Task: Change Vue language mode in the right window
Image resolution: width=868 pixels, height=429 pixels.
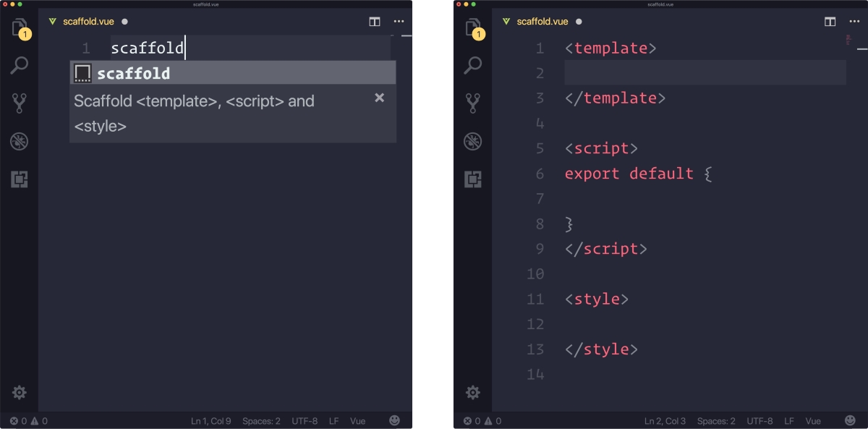Action: pyautogui.click(x=813, y=420)
